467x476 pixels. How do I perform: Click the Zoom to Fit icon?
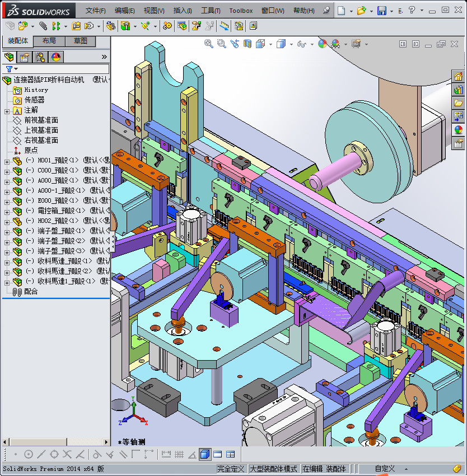[x=208, y=44]
